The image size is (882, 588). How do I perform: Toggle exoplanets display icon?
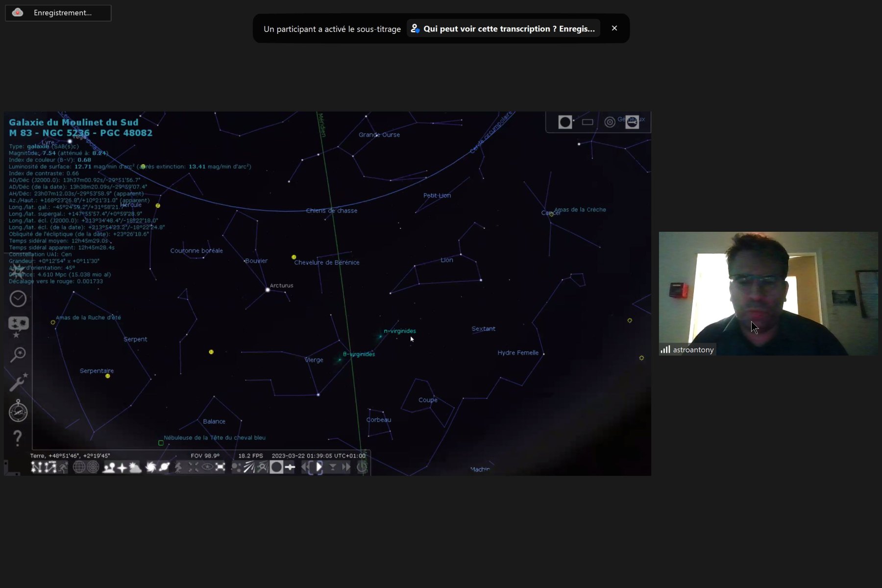click(x=236, y=467)
